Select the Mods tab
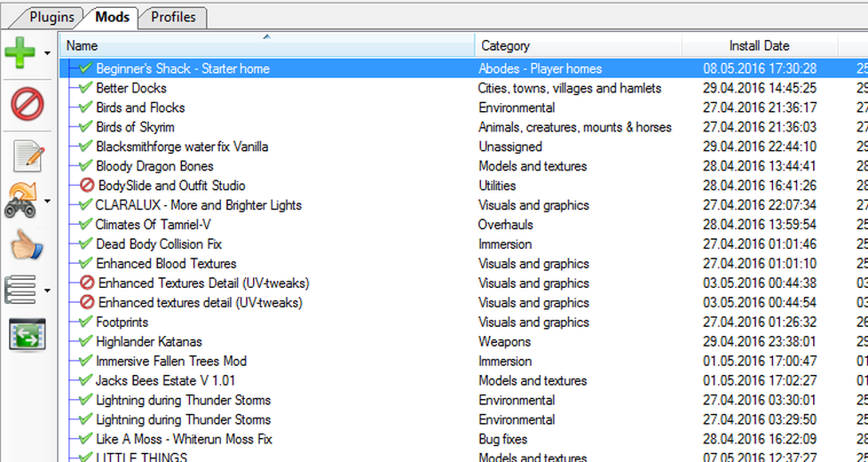Screen dimensions: 868x462 [113, 17]
